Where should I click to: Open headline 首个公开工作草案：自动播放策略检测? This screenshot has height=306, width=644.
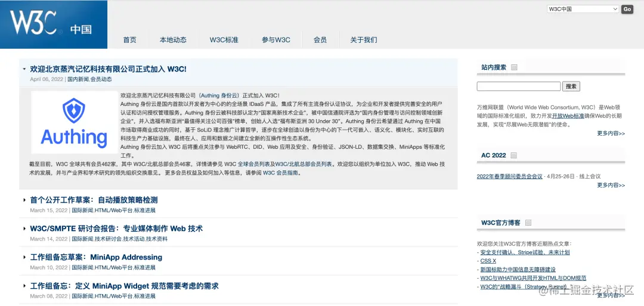[94, 200]
